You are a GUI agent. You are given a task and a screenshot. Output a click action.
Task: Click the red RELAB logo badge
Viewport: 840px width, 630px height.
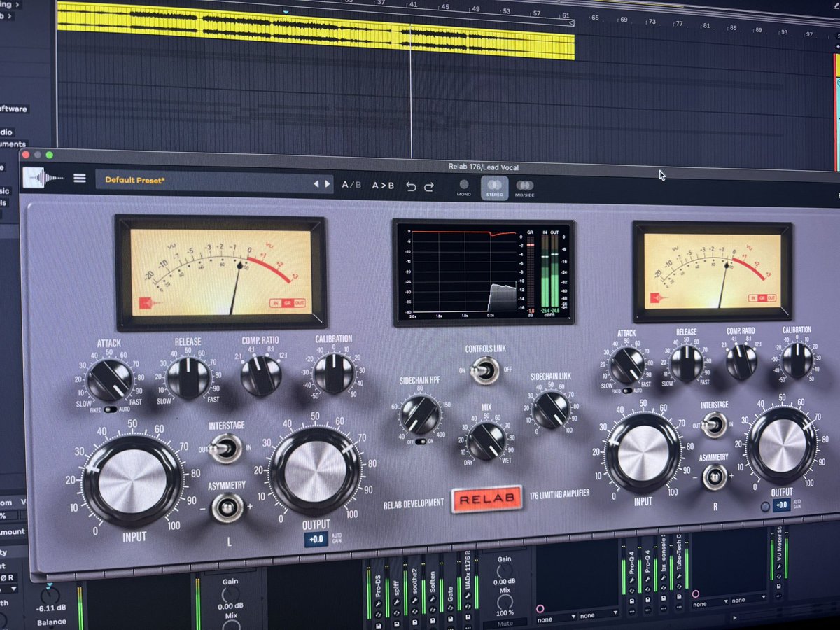point(487,499)
